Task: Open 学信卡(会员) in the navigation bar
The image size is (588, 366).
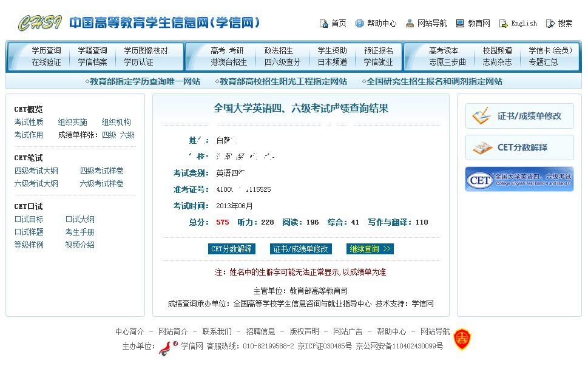Action: 550,50
